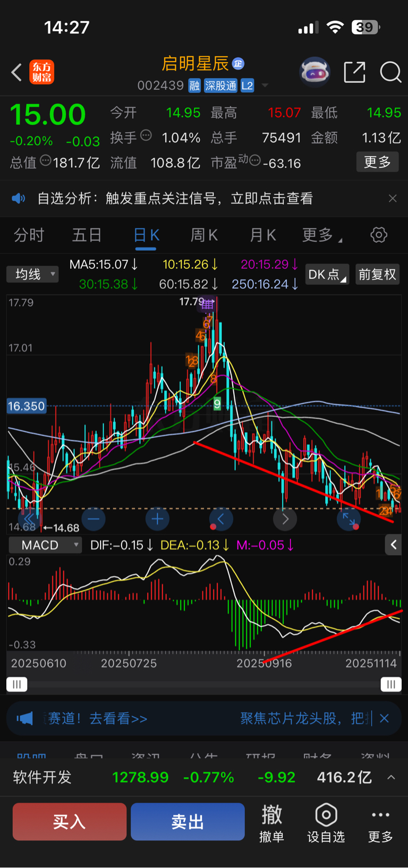Zoom in chart with plus button

point(157,518)
